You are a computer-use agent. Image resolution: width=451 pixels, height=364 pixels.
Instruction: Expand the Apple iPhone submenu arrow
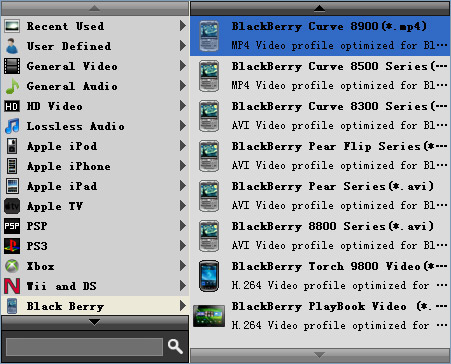[x=182, y=166]
